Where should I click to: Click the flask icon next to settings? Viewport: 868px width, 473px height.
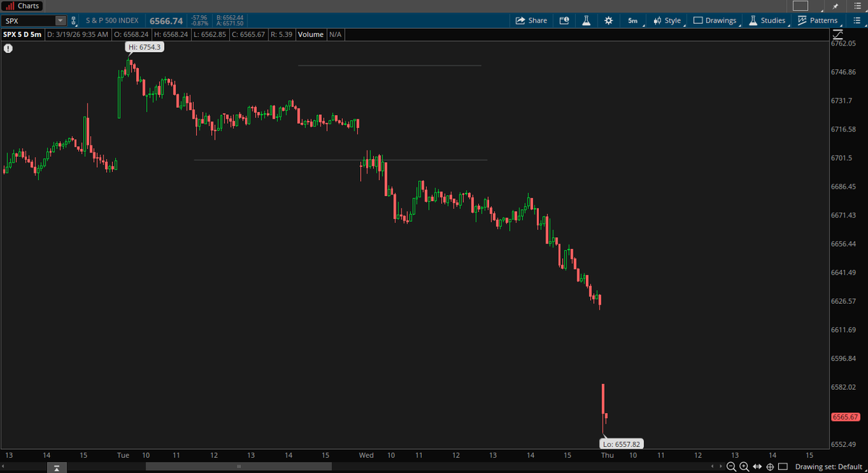click(586, 21)
